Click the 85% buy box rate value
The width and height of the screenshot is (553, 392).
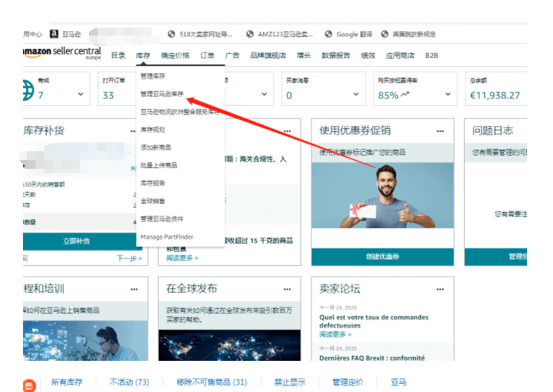(x=388, y=96)
